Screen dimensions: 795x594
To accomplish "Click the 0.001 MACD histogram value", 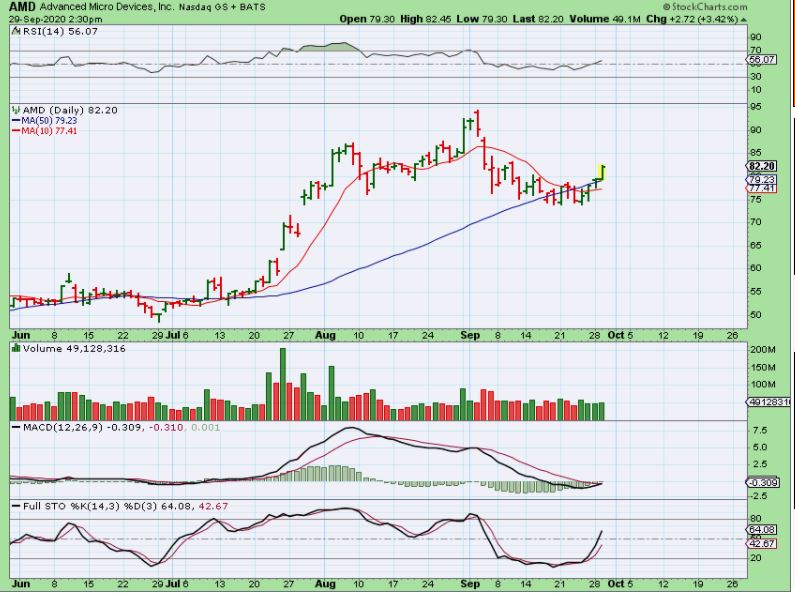I will coord(204,427).
